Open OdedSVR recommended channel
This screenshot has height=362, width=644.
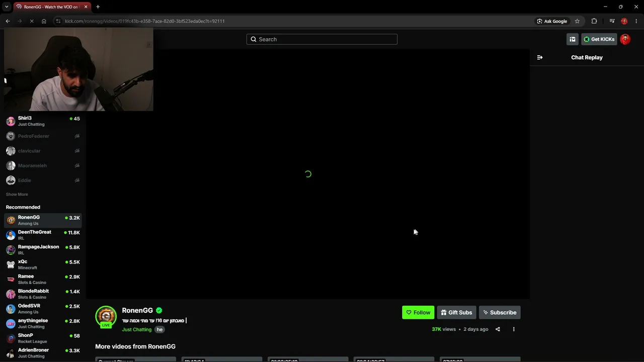[x=43, y=309]
